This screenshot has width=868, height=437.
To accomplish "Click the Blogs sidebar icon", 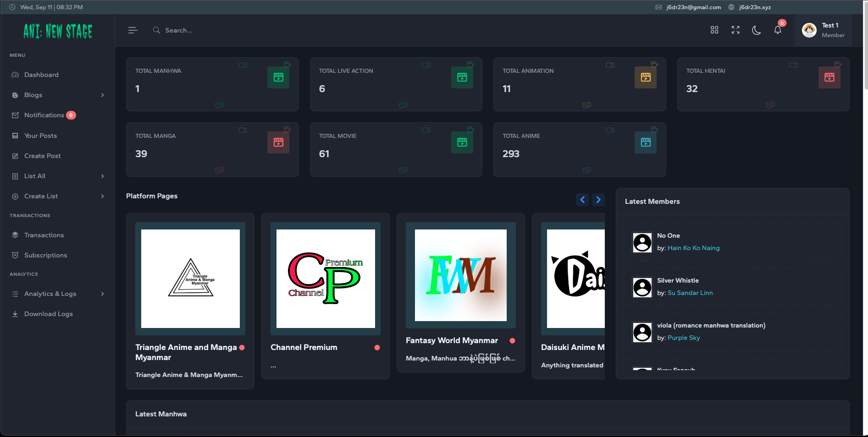I will pyautogui.click(x=15, y=95).
